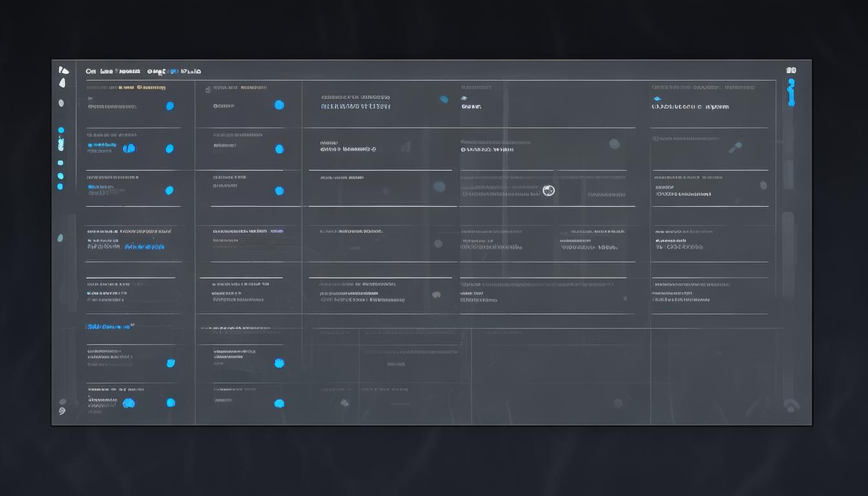Toggle the blue switch in second column's top row
868x496 pixels.
tap(279, 105)
